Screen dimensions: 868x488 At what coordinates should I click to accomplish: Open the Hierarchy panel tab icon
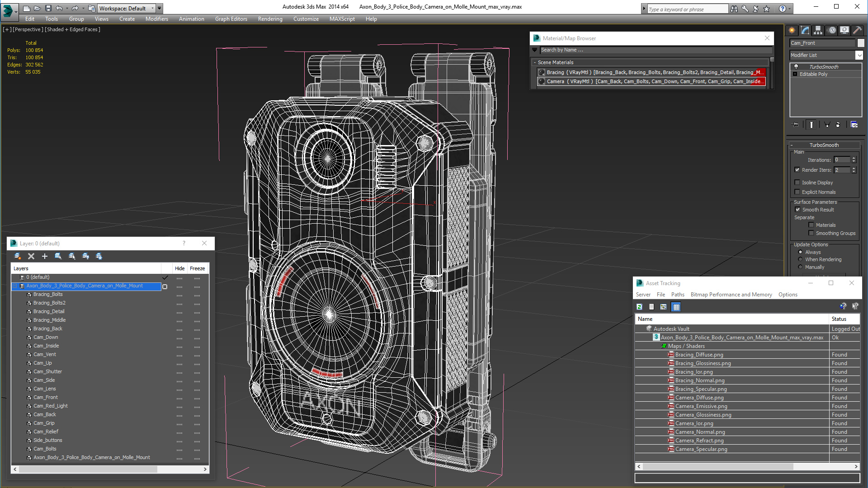(x=818, y=30)
